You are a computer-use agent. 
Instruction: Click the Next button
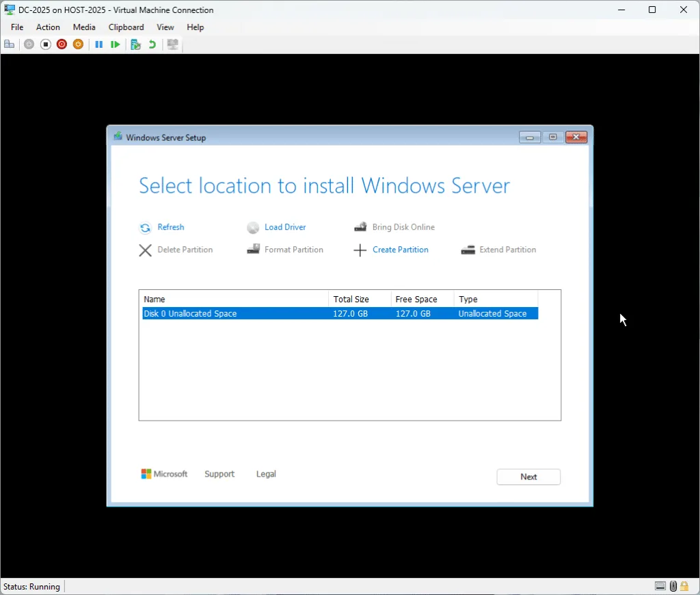(528, 477)
